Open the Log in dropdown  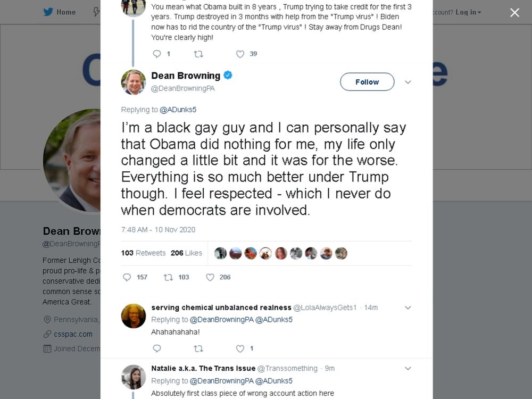coord(467,12)
